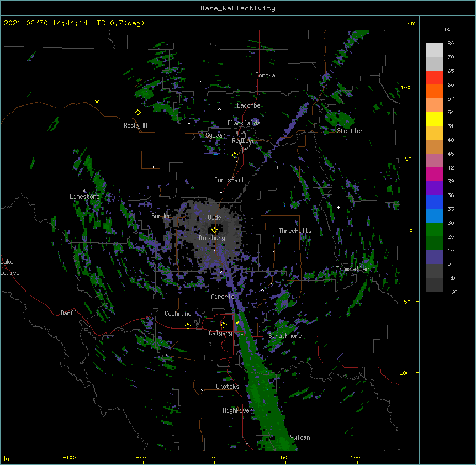Pick the magenta 39-42 dBZ legend band
Viewport: 476px width, 465px height.
[434, 175]
